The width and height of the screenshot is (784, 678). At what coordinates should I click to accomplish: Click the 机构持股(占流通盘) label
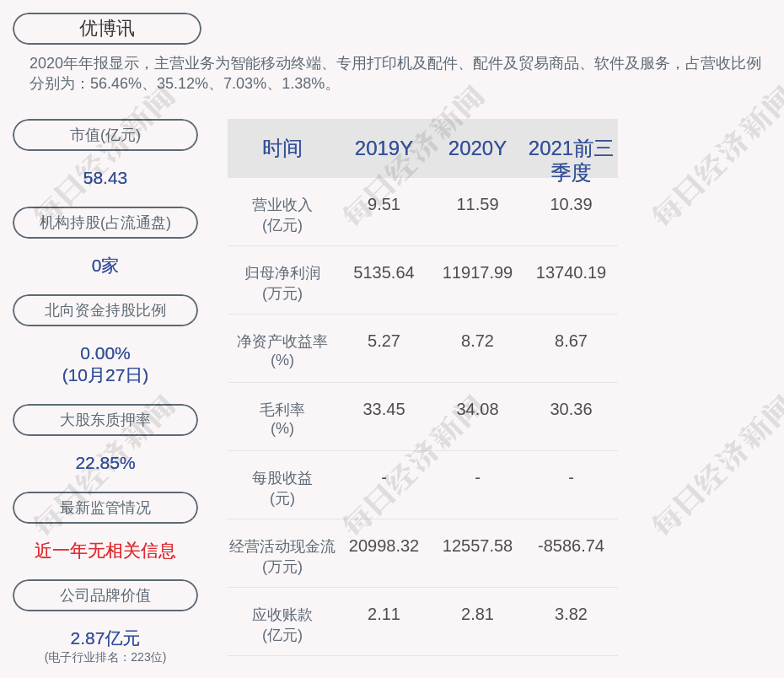click(x=105, y=223)
